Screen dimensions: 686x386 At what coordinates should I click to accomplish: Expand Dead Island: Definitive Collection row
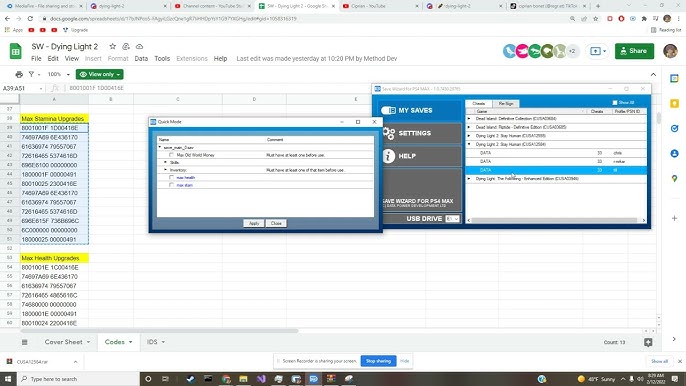point(469,119)
